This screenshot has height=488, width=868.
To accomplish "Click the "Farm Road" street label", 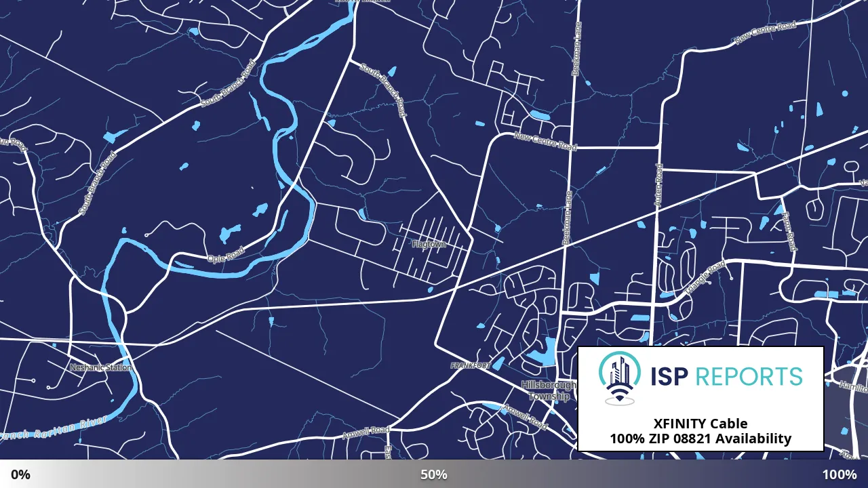I will click(788, 230).
